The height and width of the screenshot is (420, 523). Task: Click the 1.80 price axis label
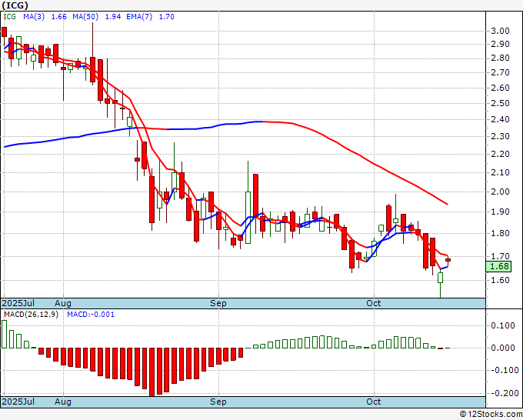501,233
